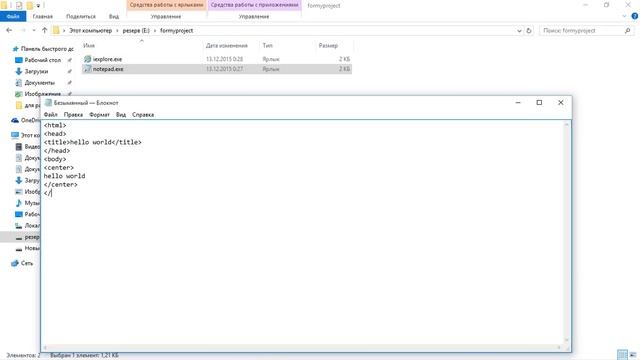The height and width of the screenshot is (360, 640).
Task: Click Управление under Средства работы с ярлыками
Action: [x=166, y=16]
